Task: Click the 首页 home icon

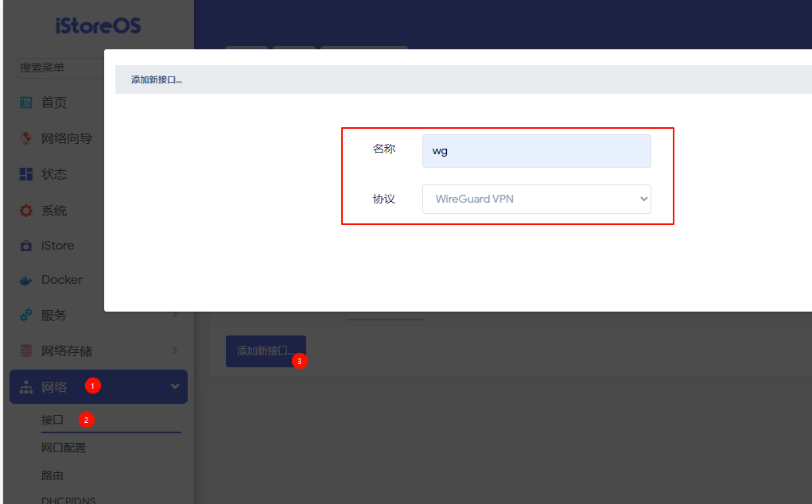Action: coord(26,103)
